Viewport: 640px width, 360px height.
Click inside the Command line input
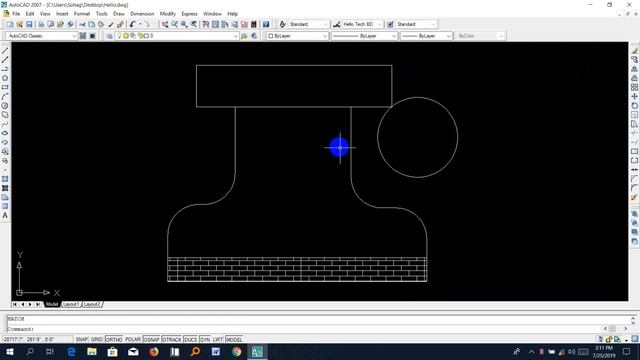[304, 329]
